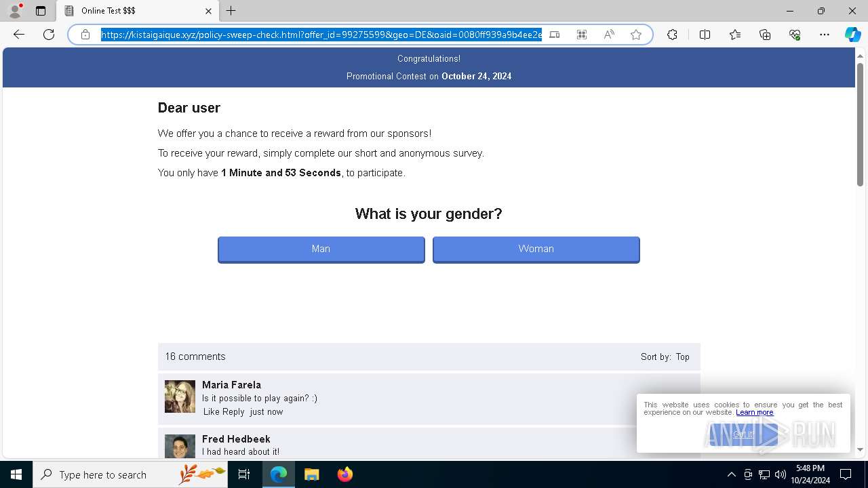Click the Microsoft Edge taskbar icon
The image size is (868, 488).
279,474
